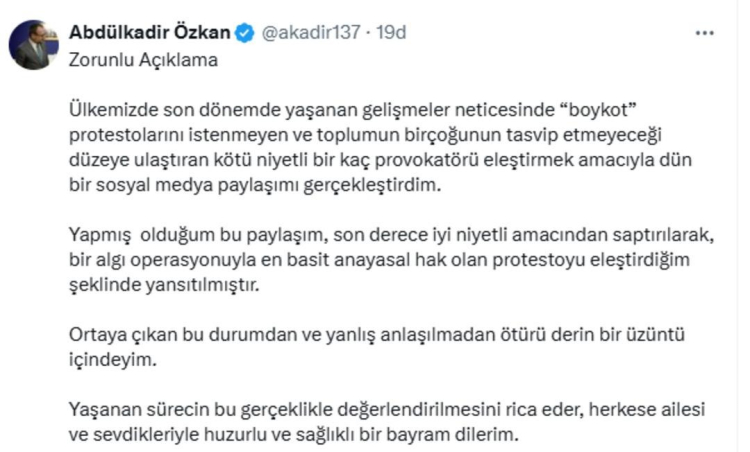Click the line starting 've sevdikleriyle huzurlu'
This screenshot has height=452, width=750.
[x=295, y=434]
